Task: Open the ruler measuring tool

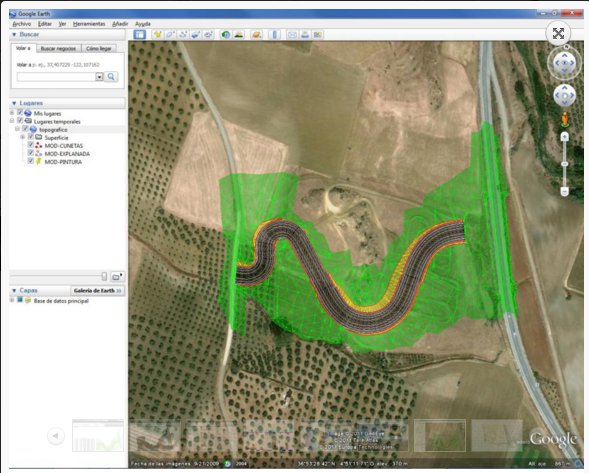Action: tap(275, 35)
